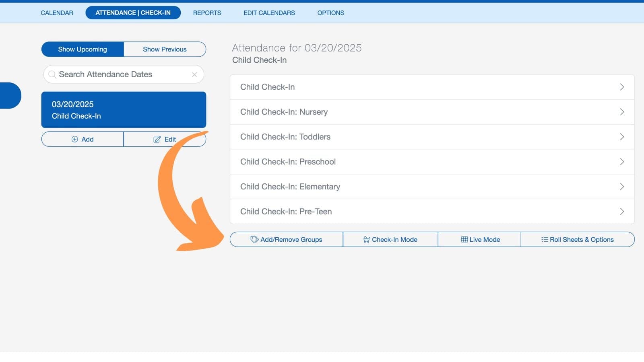Viewport: 644px width, 362px height.
Task: Open the Options tab
Action: [x=331, y=13]
